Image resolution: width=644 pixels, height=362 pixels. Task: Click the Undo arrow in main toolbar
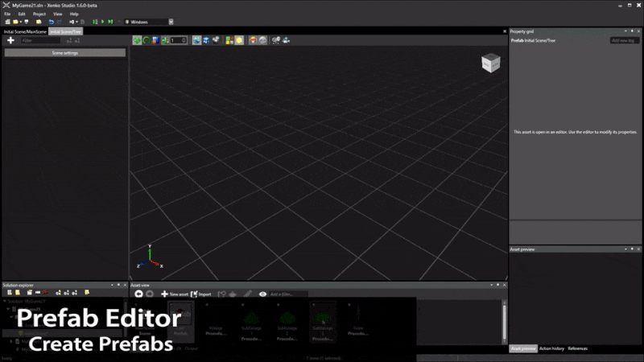coord(51,22)
